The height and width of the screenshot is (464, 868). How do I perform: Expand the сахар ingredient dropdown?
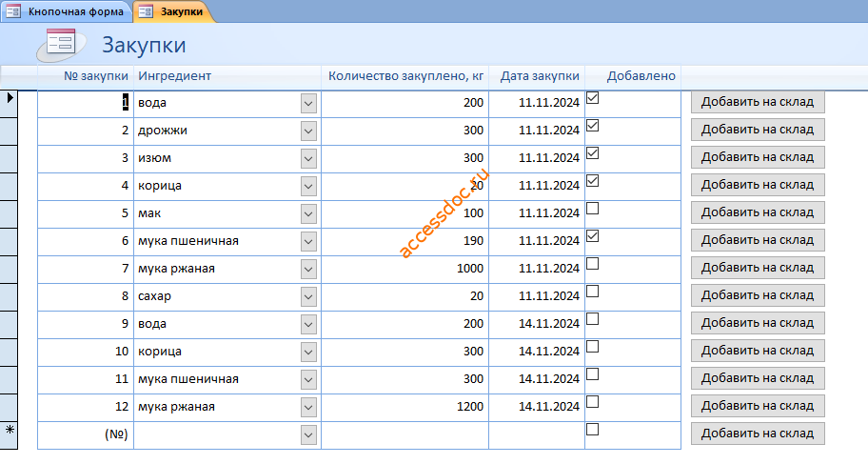pos(309,297)
